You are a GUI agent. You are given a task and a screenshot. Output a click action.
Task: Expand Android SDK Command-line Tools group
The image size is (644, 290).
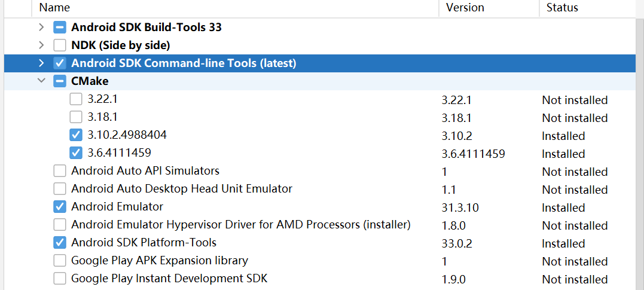pos(41,63)
